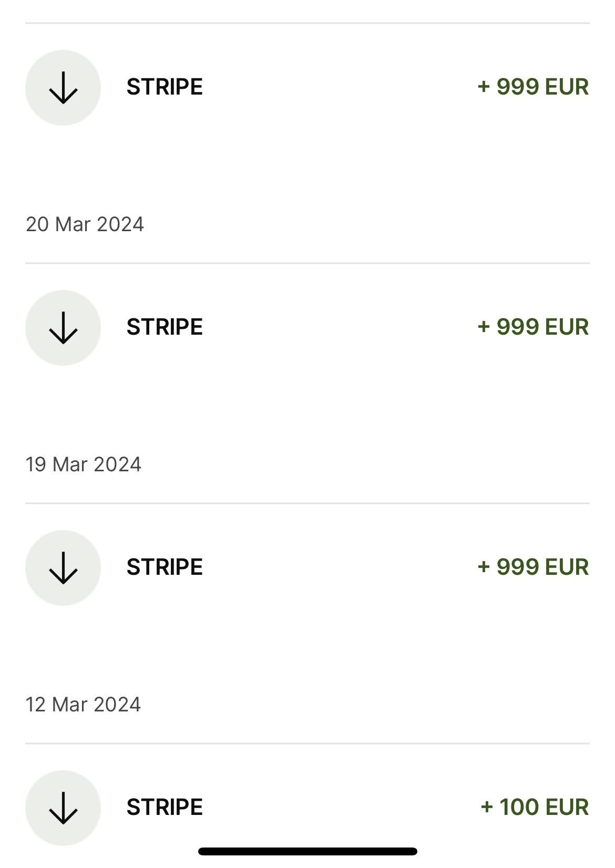Click the + 999 EUR amount under 19 Mar 2024
Screen dimensions: 615x868
tap(533, 567)
